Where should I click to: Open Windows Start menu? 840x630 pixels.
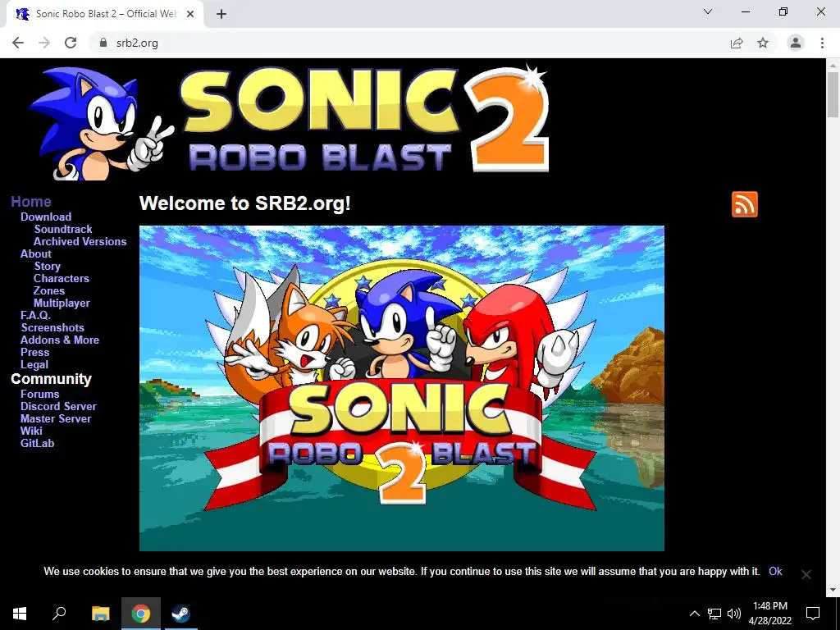click(x=20, y=614)
